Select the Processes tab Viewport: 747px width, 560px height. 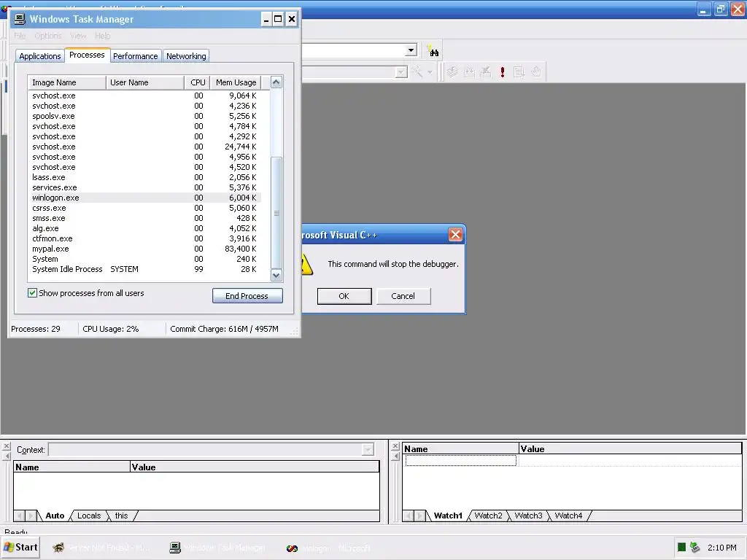(x=87, y=55)
